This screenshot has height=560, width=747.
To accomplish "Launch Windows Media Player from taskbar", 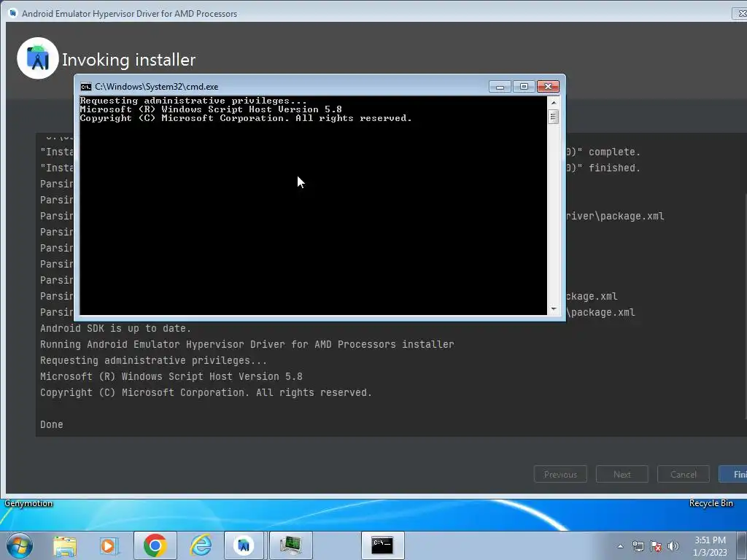I will 109,545.
